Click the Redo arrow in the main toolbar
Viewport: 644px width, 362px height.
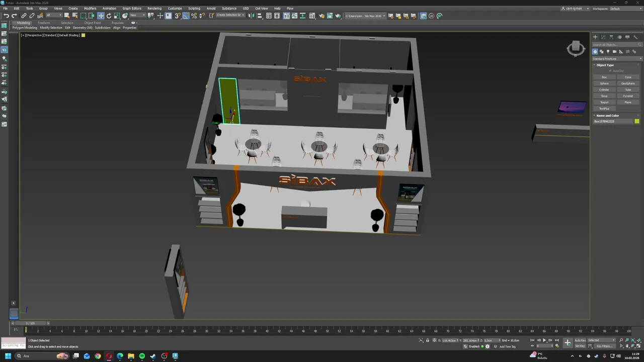tap(14, 16)
